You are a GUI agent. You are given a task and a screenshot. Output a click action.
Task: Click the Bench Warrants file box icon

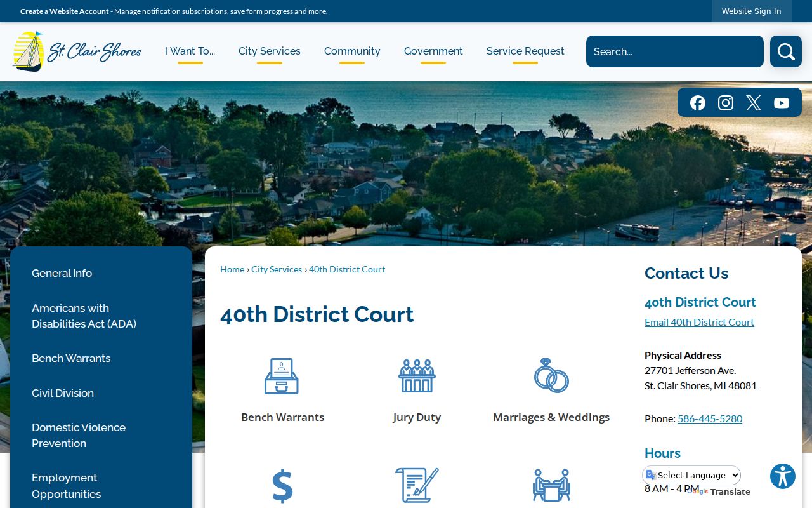tap(282, 376)
